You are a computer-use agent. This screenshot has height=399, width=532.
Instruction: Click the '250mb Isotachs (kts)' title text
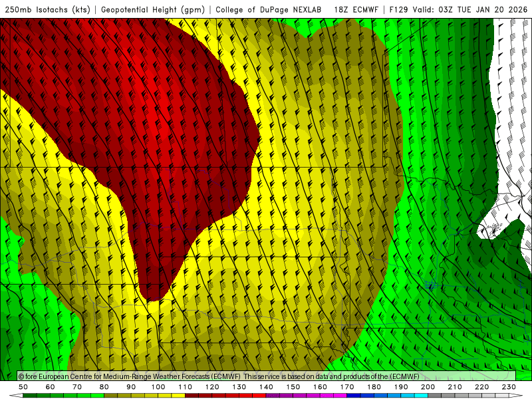pos(47,10)
